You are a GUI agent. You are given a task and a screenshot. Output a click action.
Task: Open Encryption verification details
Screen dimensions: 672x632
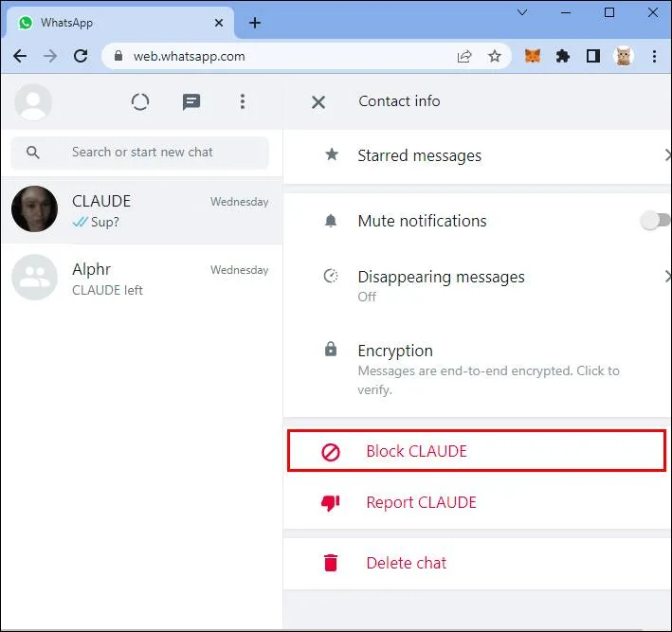[477, 369]
